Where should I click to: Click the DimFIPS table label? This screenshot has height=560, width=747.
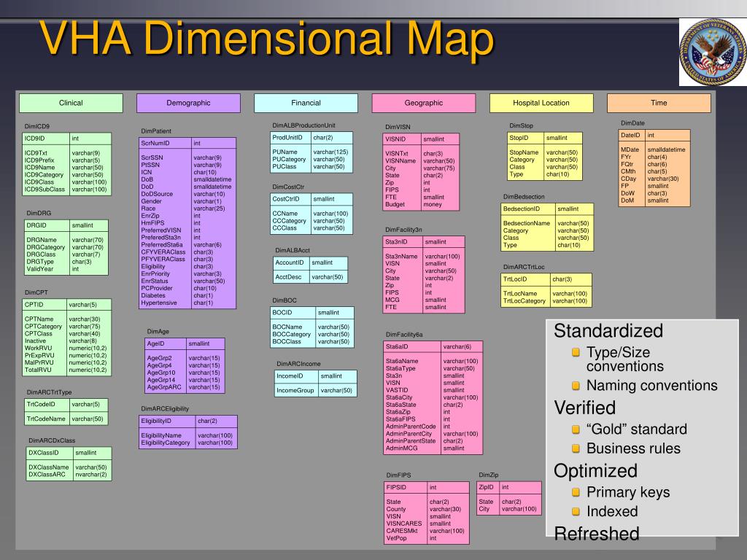(x=399, y=475)
